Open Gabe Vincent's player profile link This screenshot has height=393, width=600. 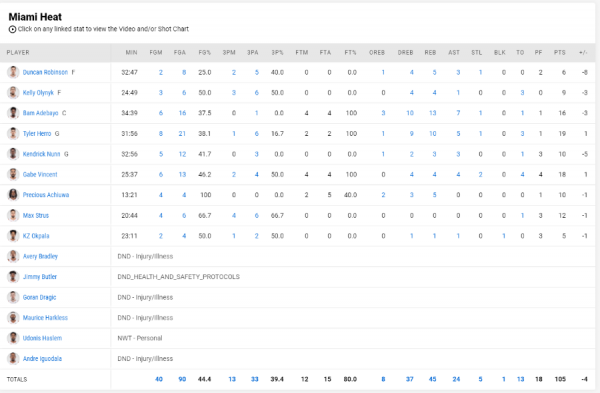pos(40,174)
